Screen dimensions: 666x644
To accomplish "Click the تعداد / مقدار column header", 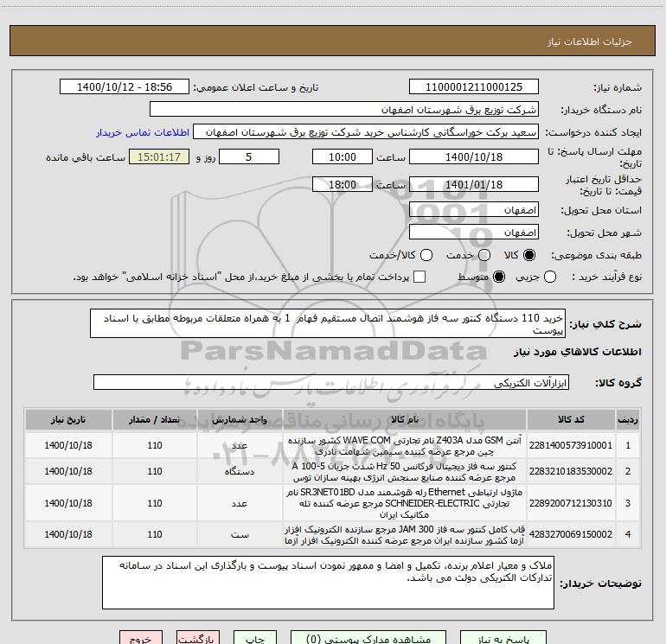I will pos(155,419).
